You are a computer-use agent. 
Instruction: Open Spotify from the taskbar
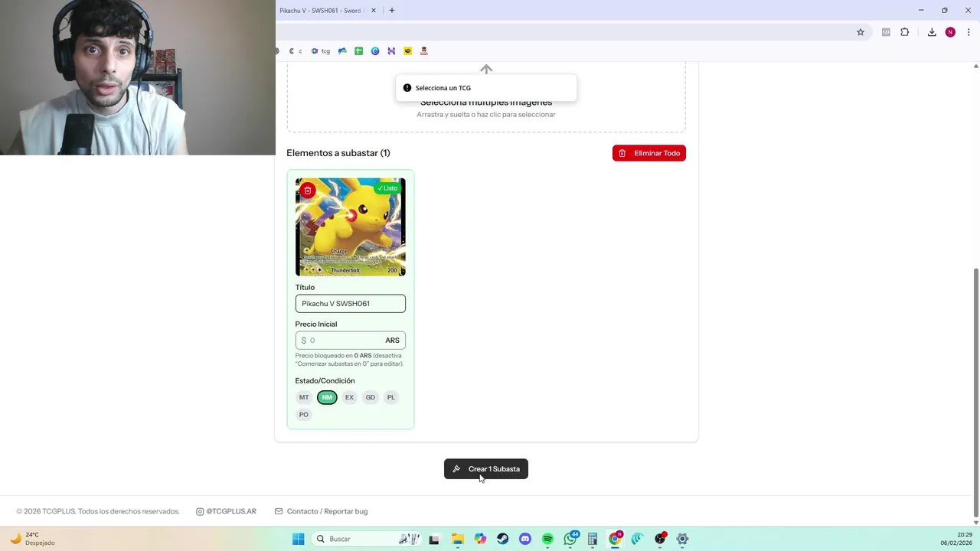[x=547, y=539]
